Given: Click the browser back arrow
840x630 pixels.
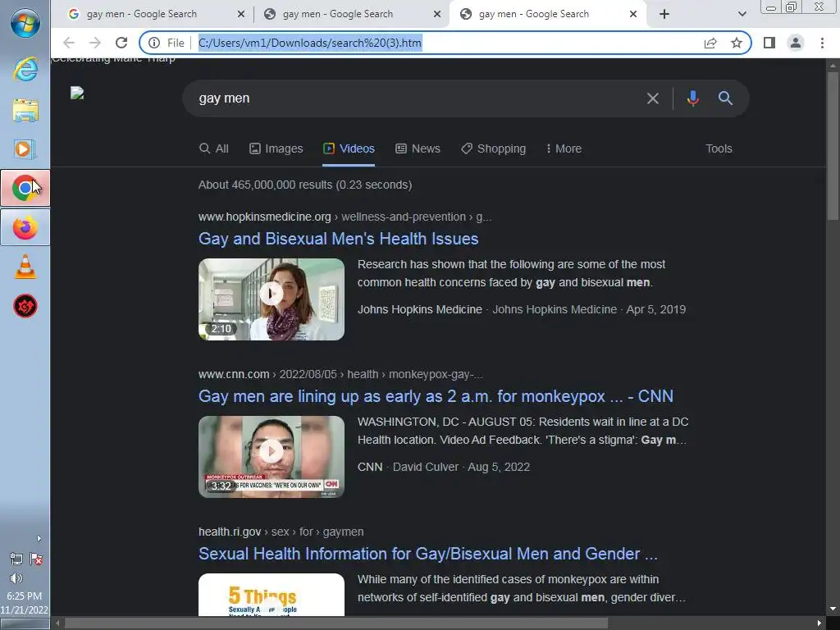Looking at the screenshot, I should tap(69, 43).
